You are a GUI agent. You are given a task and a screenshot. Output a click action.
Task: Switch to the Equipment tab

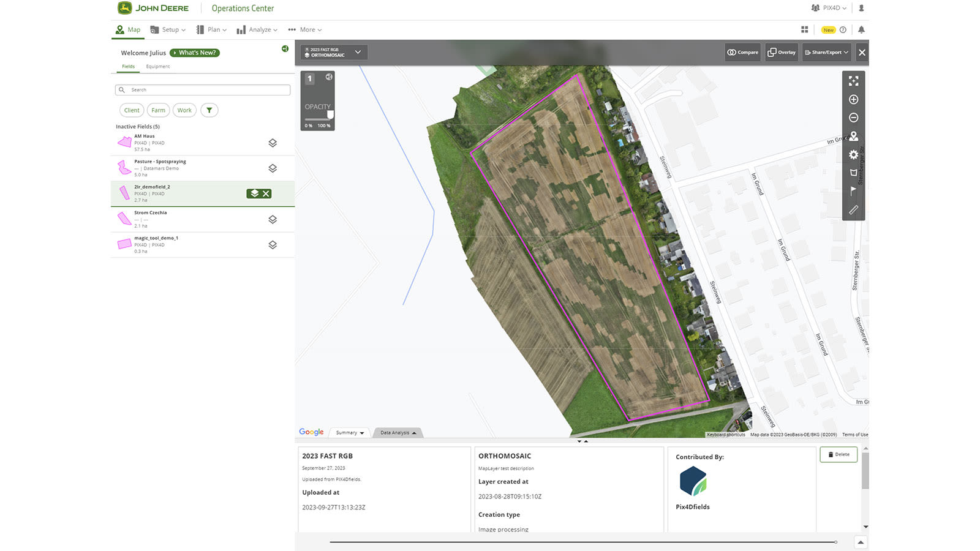(158, 66)
